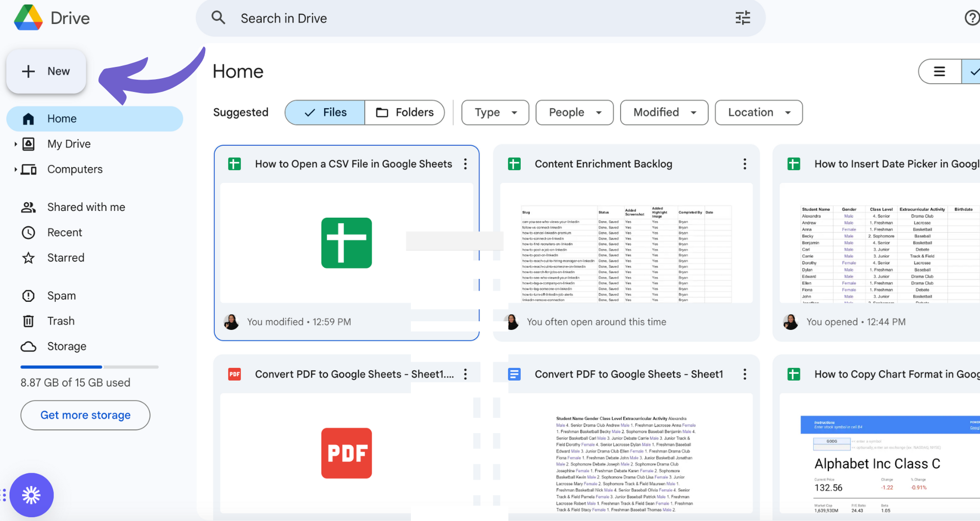This screenshot has width=980, height=521.
Task: Open the Recent section
Action: pyautogui.click(x=65, y=232)
